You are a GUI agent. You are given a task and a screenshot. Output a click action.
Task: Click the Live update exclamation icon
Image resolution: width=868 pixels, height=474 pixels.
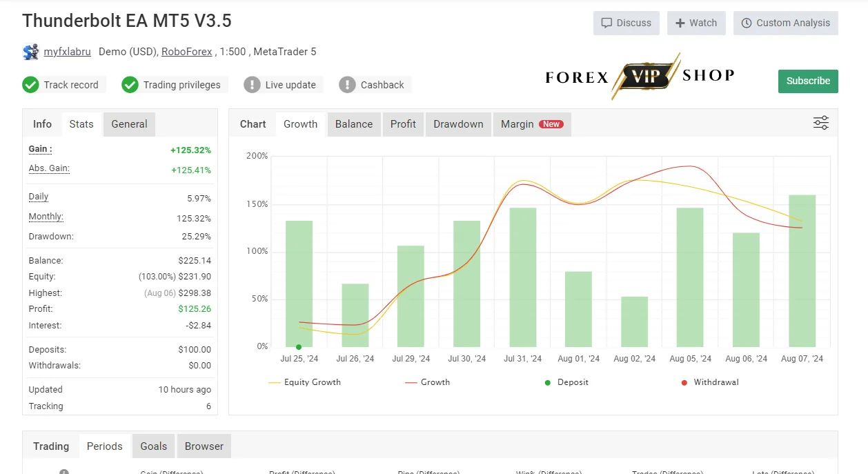click(252, 85)
